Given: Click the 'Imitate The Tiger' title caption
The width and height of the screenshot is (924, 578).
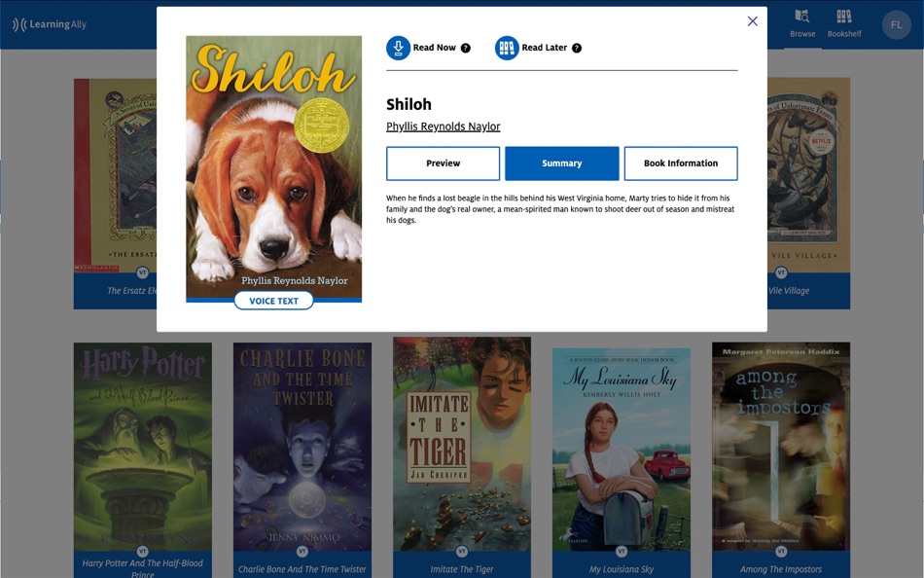Looking at the screenshot, I should 462,569.
